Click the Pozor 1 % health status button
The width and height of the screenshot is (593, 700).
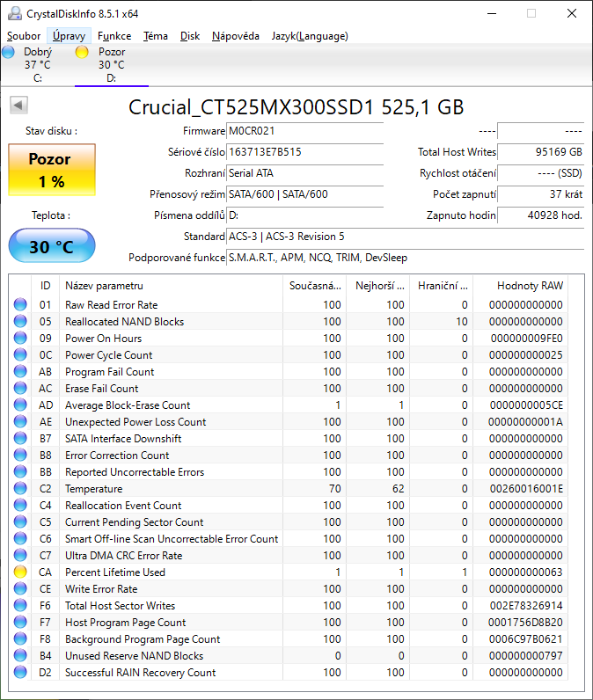coord(52,170)
